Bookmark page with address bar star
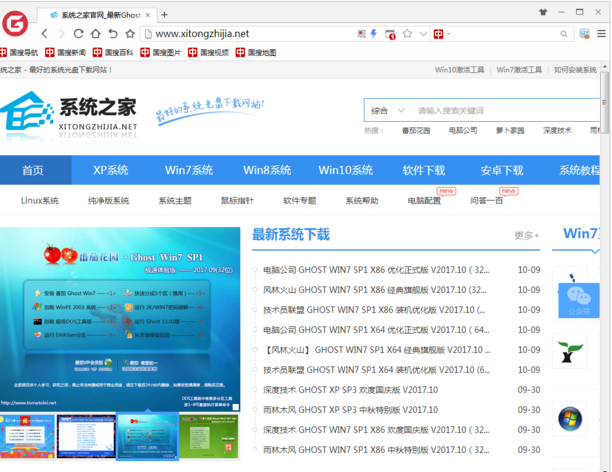This screenshot has width=612, height=472. coord(407,34)
